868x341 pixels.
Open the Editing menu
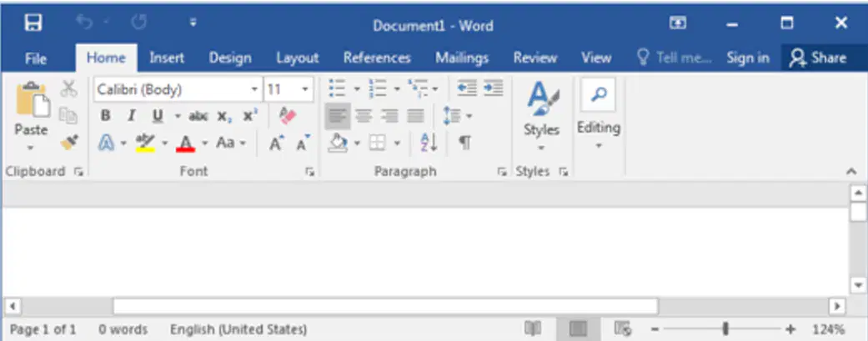click(x=599, y=114)
